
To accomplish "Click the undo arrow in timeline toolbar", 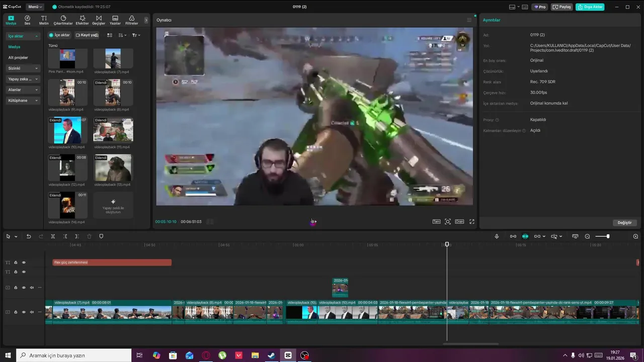I will 29,236.
